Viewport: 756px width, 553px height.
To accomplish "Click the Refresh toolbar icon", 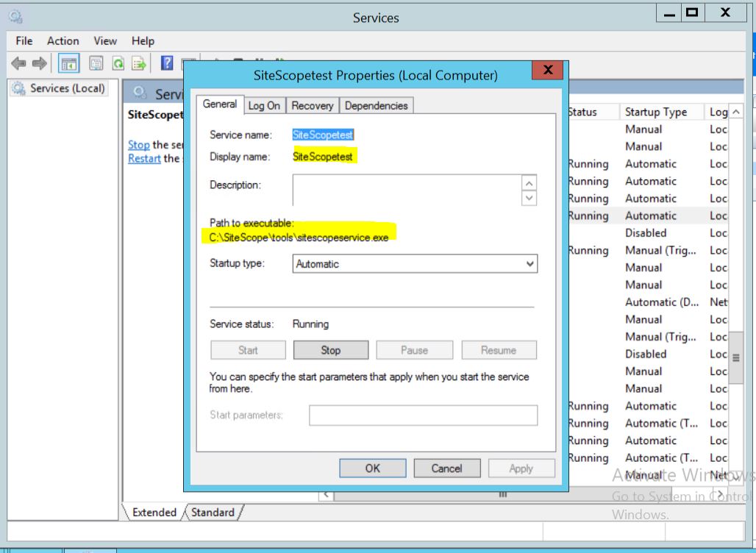I will 118,64.
